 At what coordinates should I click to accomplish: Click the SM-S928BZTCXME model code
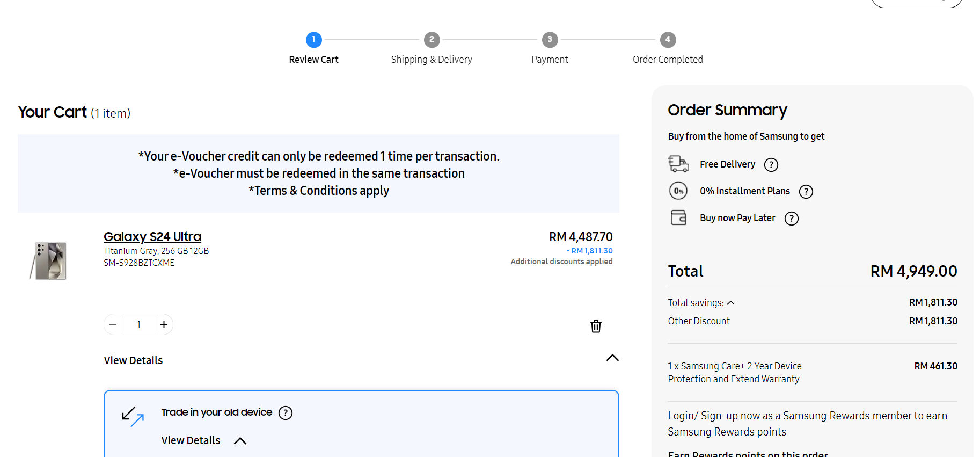point(139,263)
